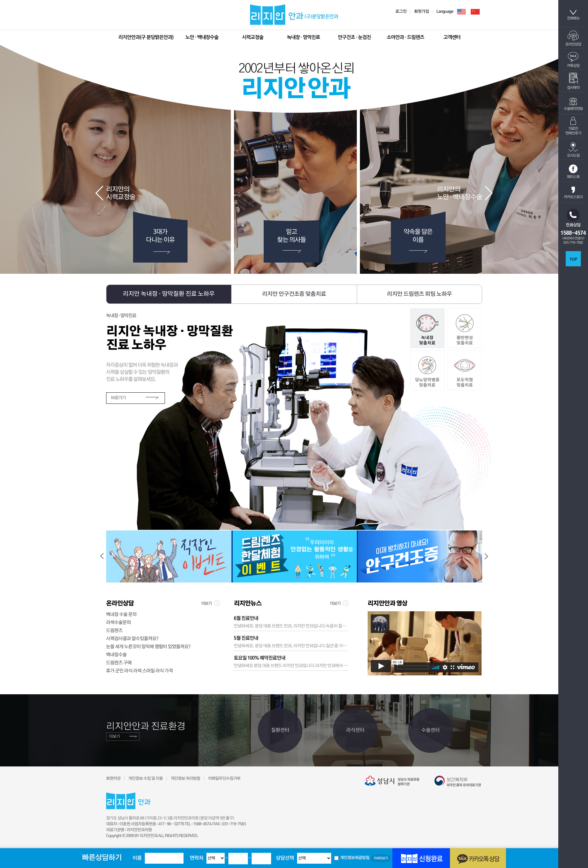Expand the 전체메뉴 chevron at top right
Image resolution: width=588 pixels, height=868 pixels.
(573, 13)
